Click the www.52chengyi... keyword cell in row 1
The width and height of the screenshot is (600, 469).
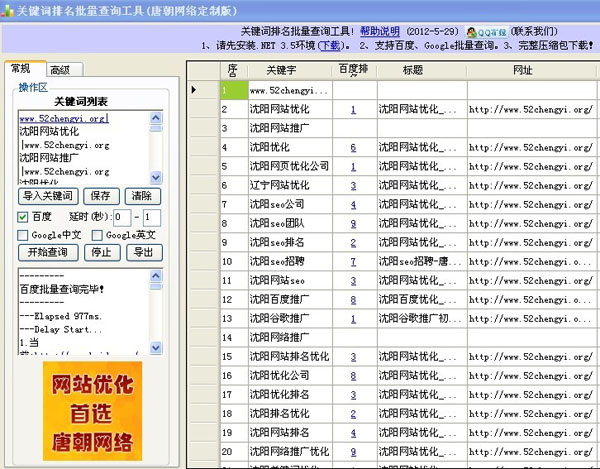(290, 90)
